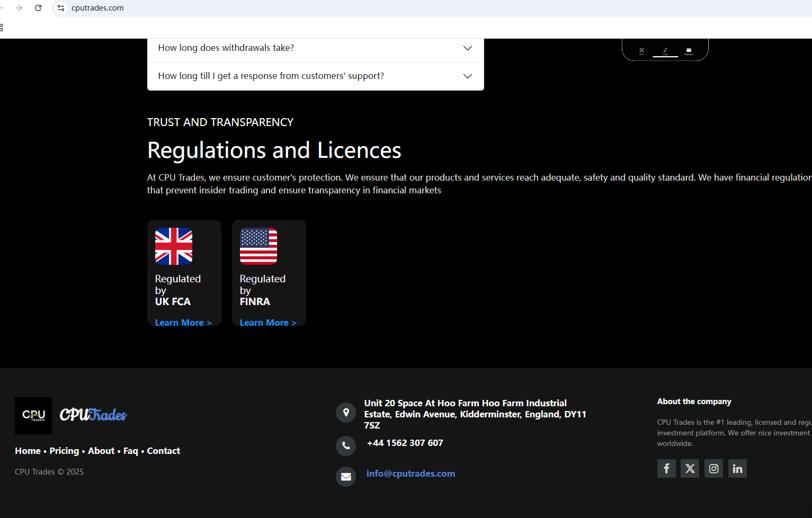Viewport: 812px width, 518px height.
Task: Click Learn More under FINRA
Action: 267,323
